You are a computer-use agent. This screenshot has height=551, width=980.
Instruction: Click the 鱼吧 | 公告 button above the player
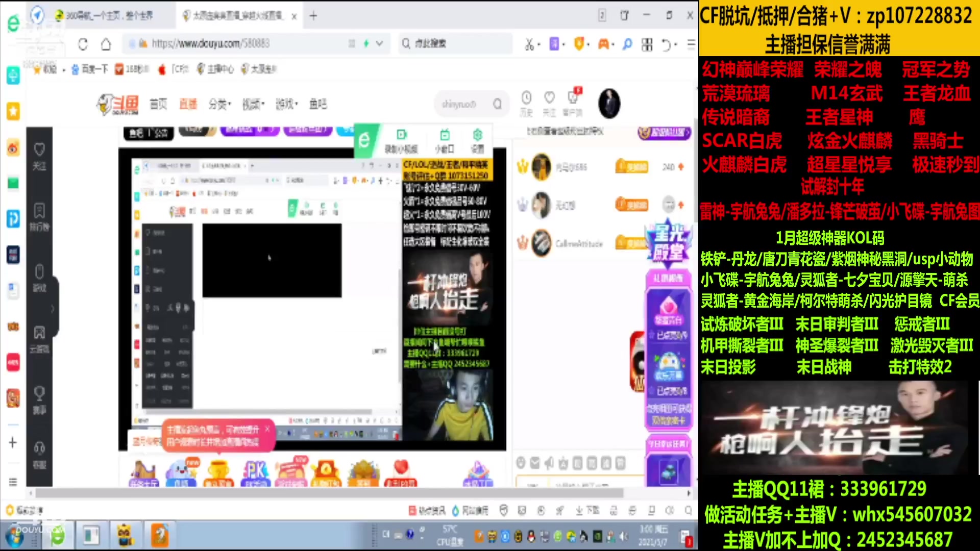(x=149, y=134)
